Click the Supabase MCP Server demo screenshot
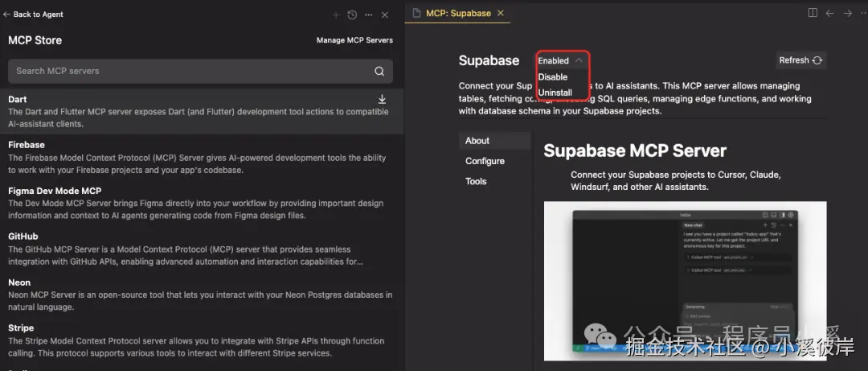 [x=686, y=281]
